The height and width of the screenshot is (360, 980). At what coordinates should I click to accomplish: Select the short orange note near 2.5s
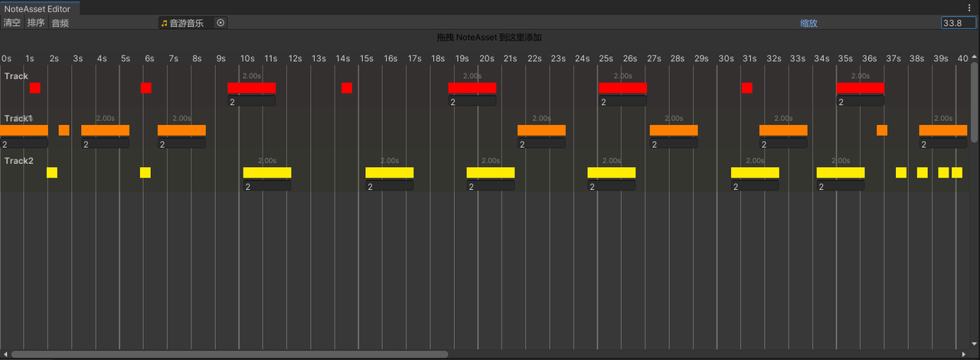[64, 130]
